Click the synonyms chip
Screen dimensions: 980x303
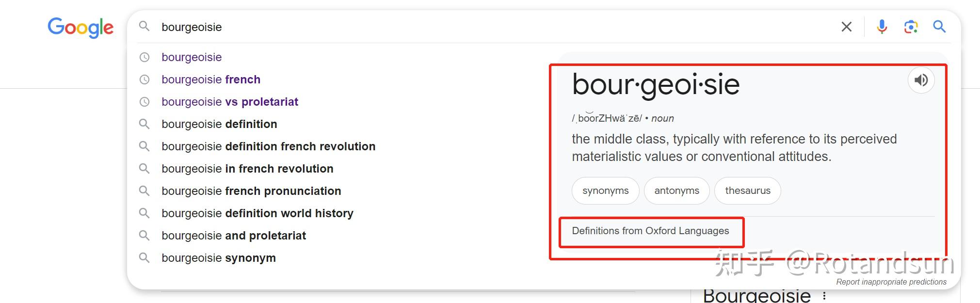click(x=605, y=191)
